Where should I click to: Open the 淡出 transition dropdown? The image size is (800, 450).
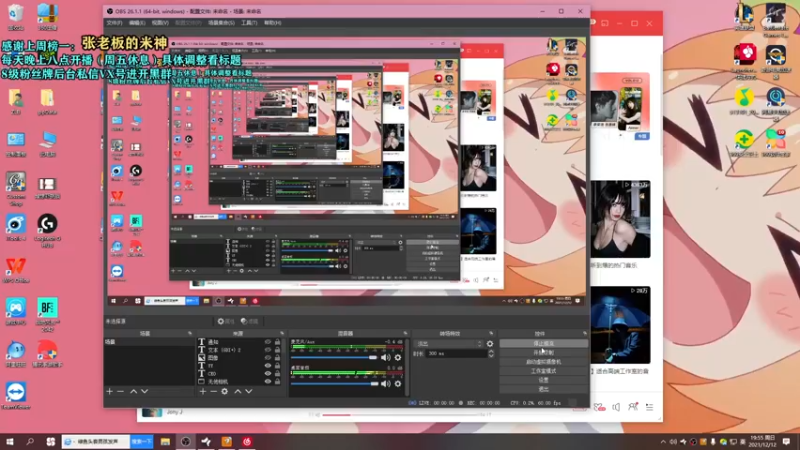(x=448, y=344)
